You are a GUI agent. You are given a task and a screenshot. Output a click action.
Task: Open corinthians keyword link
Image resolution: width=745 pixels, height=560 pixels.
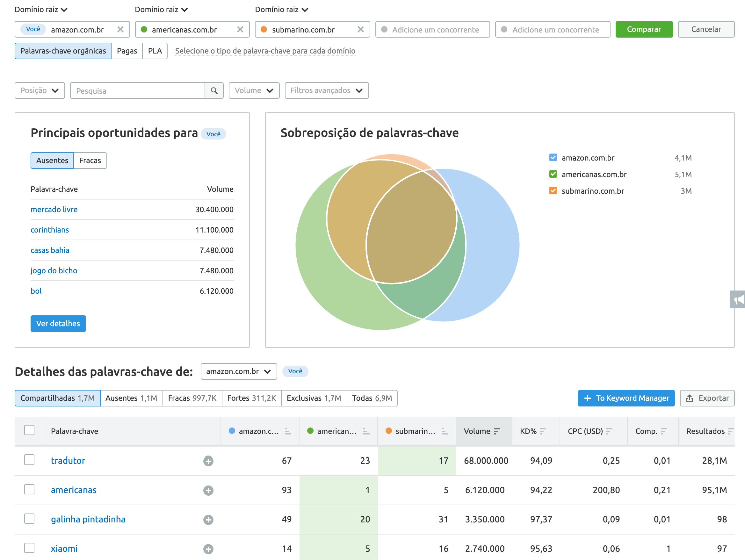coord(50,230)
